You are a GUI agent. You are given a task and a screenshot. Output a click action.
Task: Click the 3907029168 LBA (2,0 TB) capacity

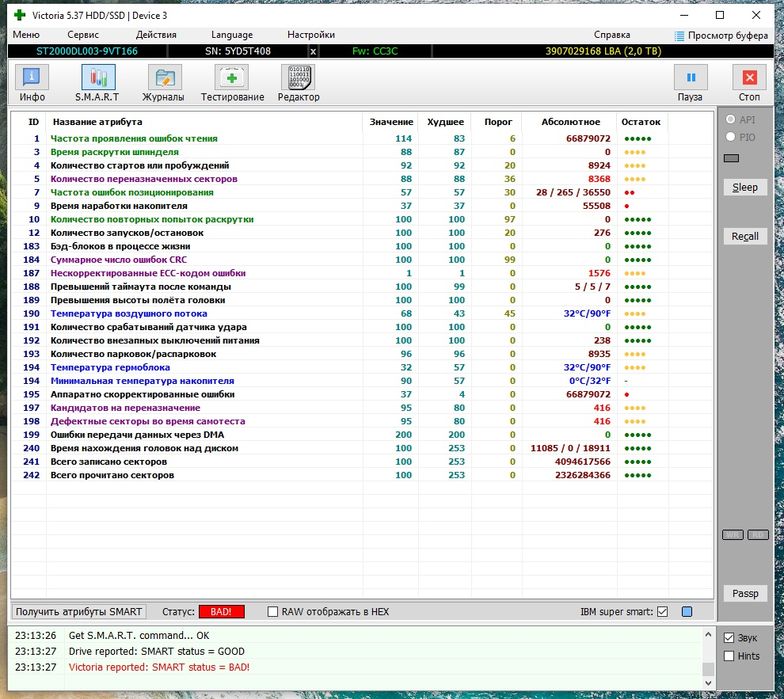[603, 51]
